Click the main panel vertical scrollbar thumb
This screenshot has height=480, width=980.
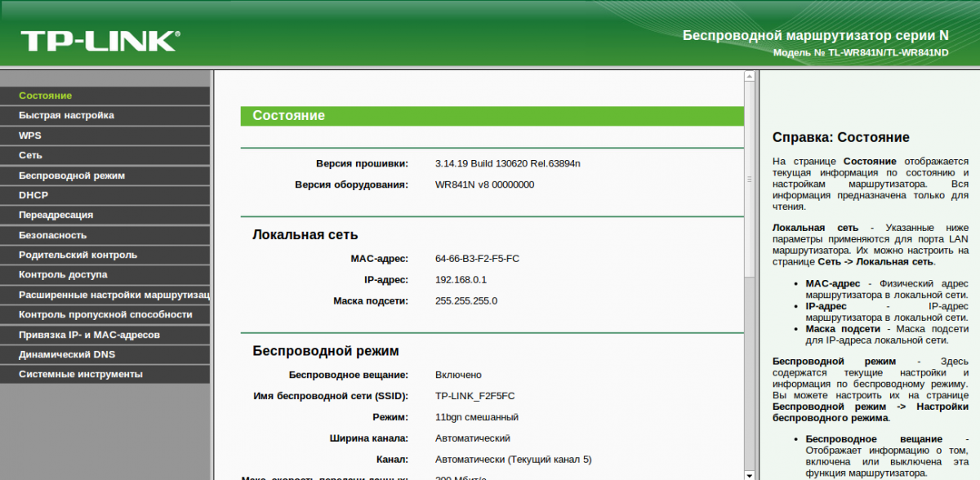click(748, 179)
